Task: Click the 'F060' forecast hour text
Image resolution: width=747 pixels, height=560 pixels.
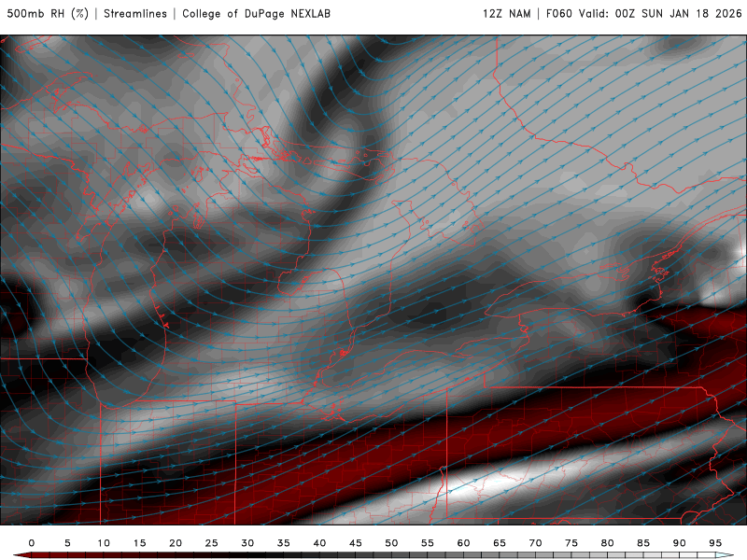Action: [558, 14]
